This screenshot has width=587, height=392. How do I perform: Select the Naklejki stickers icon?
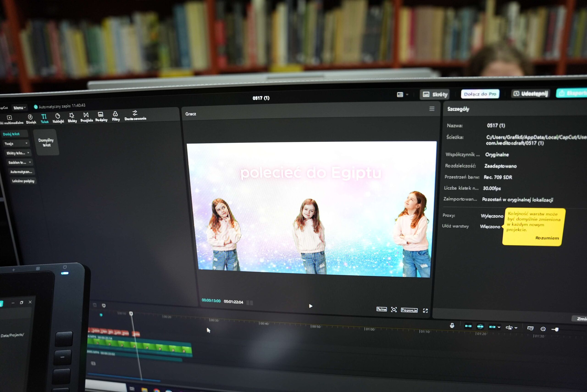pos(58,118)
